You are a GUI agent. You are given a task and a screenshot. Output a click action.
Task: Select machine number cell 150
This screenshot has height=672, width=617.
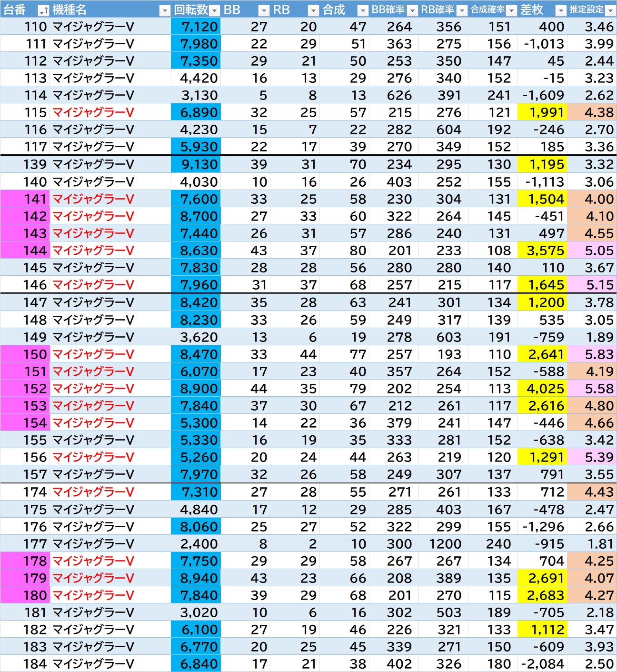[25, 354]
